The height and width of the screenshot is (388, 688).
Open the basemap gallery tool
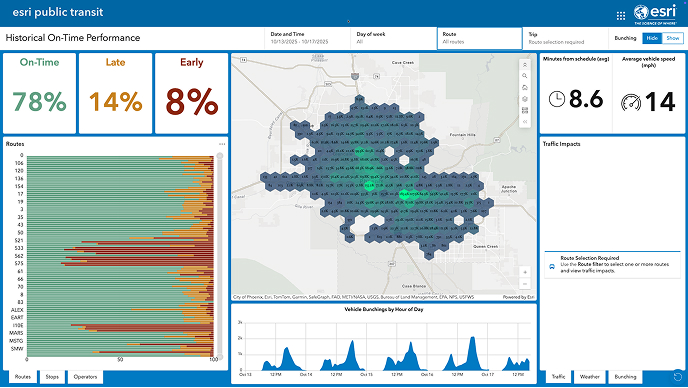(525, 111)
